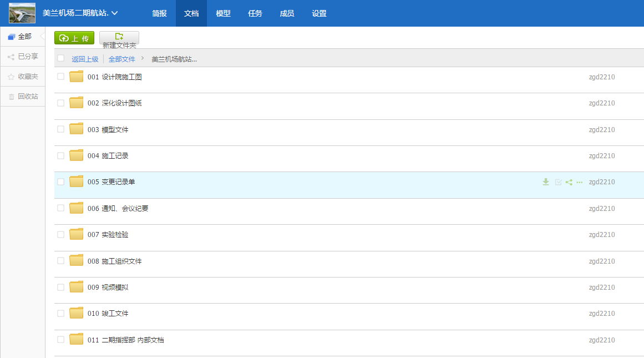The width and height of the screenshot is (644, 358).
Task: Click the green 上传 upload button
Action: tap(74, 38)
